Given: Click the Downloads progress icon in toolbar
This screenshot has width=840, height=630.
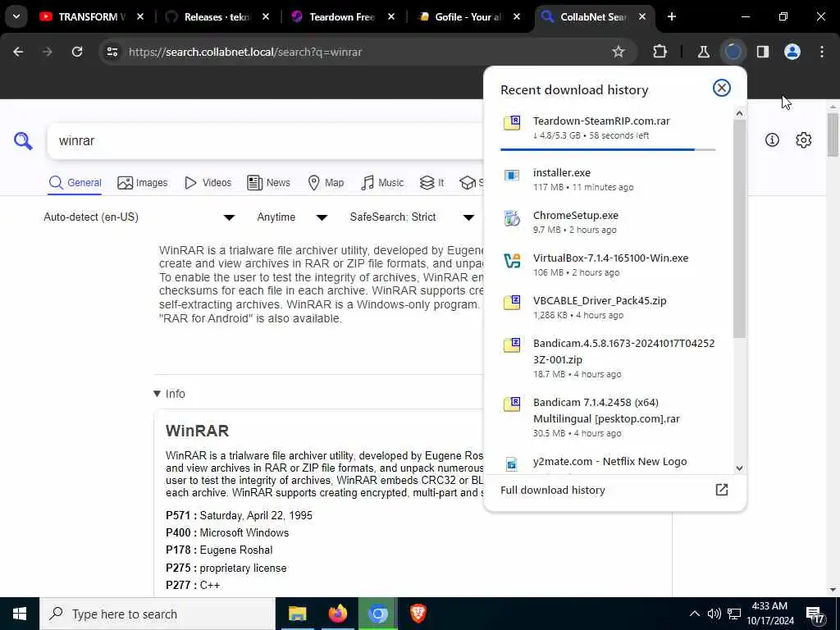Looking at the screenshot, I should pyautogui.click(x=733, y=52).
